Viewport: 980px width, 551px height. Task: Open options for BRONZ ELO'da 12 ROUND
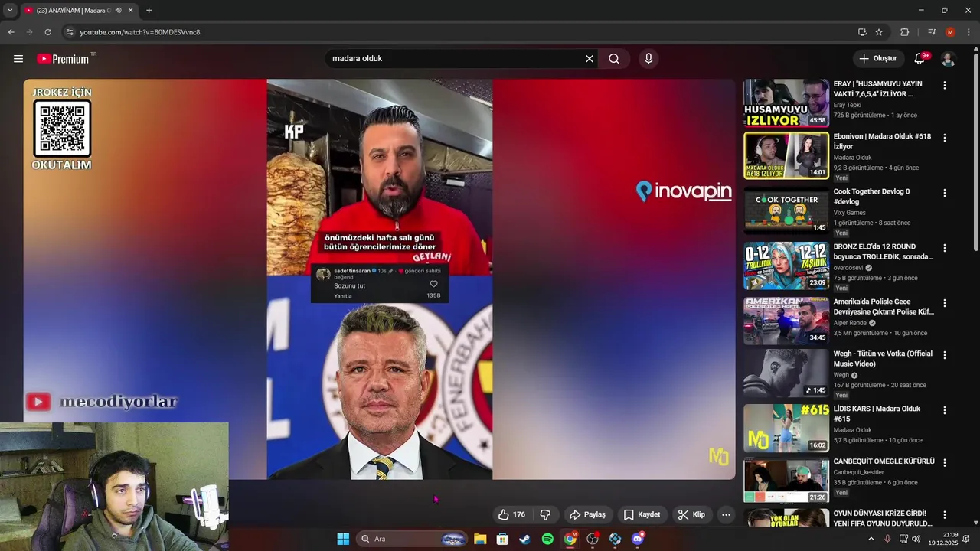pos(944,248)
